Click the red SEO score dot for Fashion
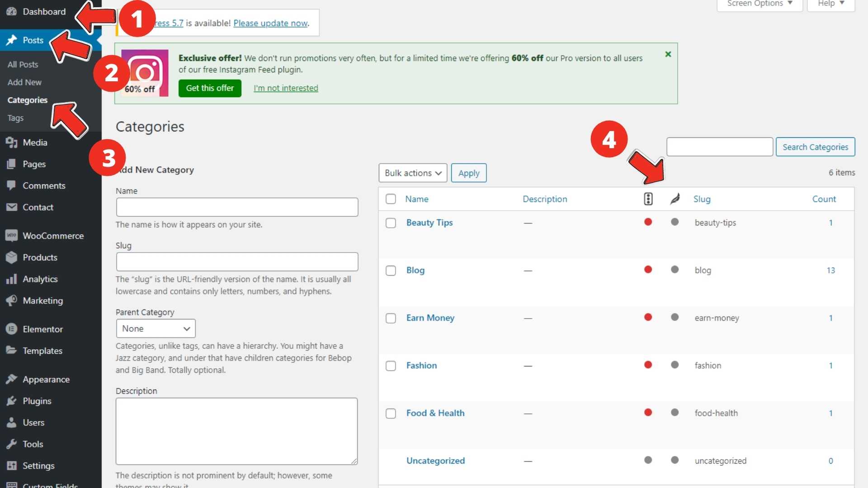This screenshot has width=868, height=488. 648,365
